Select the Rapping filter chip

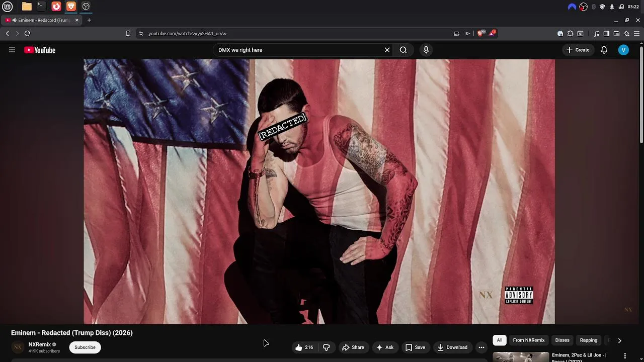coord(588,340)
